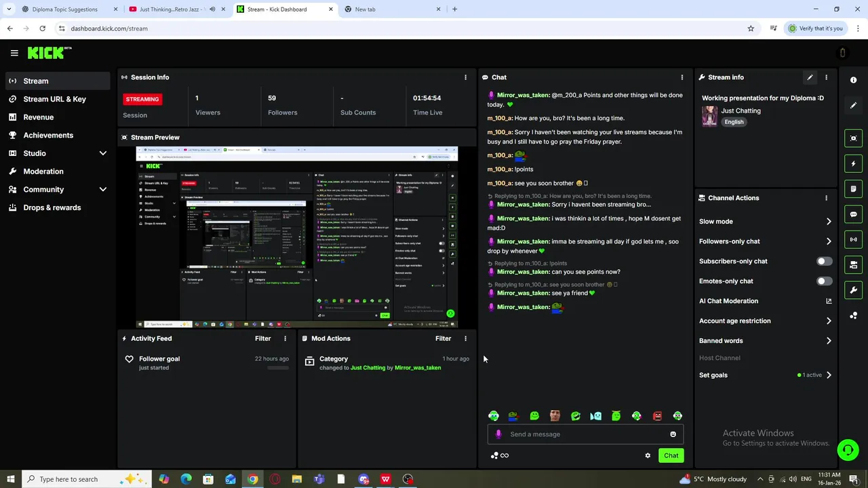Click the heart icon next to Follower goal
Viewport: 868px width, 488px height.
tap(129, 359)
